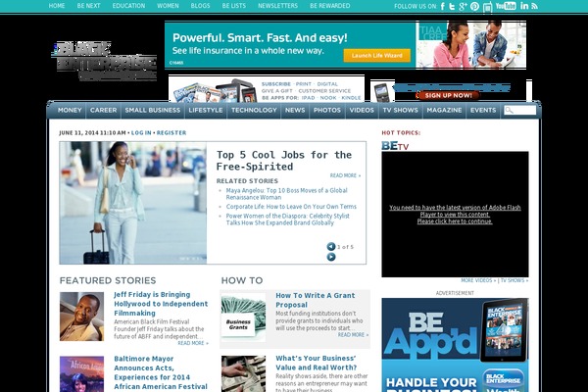Open the BE REWARDED top menu item
Viewport: 588px width, 392px height.
tap(330, 6)
